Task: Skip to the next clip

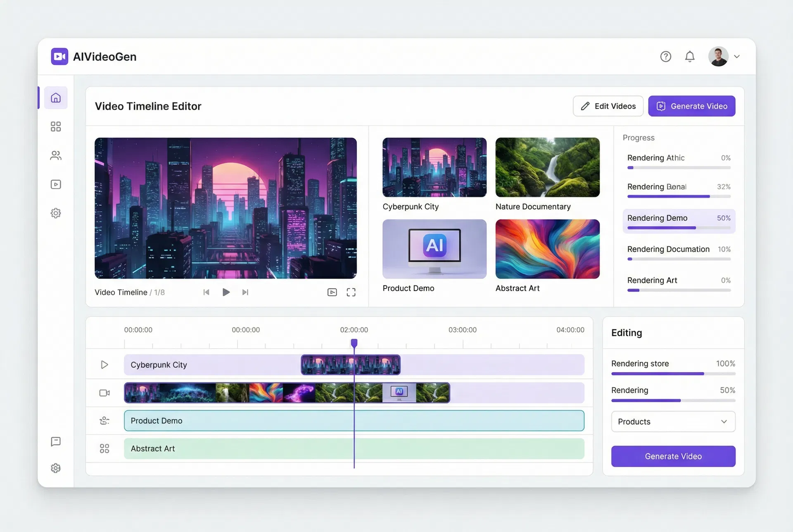Action: [245, 292]
